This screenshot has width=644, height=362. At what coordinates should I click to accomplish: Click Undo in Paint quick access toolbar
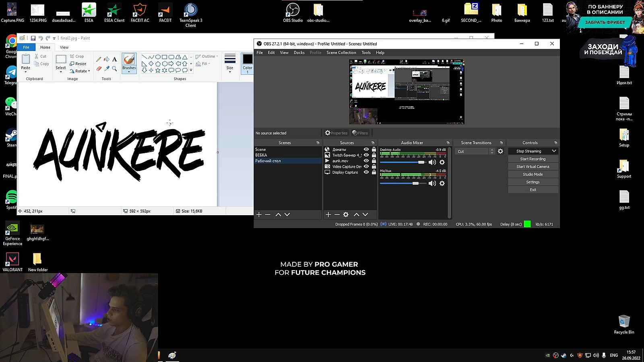click(x=40, y=38)
